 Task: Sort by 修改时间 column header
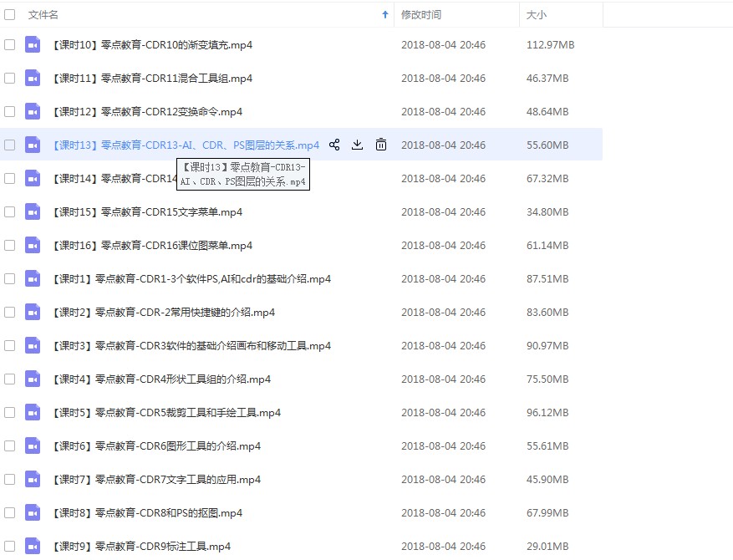point(421,14)
